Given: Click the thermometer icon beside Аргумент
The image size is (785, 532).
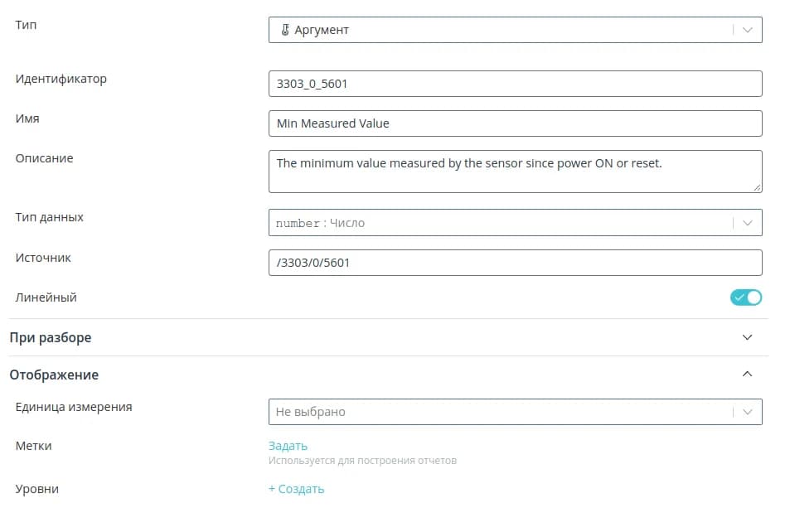Looking at the screenshot, I should coord(284,30).
